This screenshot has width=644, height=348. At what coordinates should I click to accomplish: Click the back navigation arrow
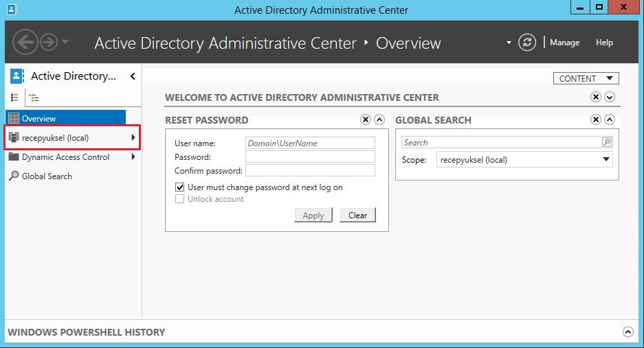(x=25, y=42)
